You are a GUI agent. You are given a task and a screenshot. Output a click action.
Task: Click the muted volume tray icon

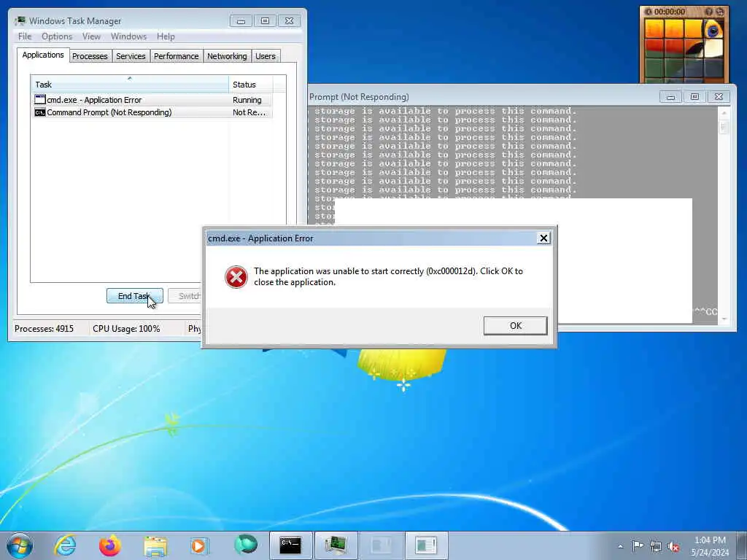pos(673,546)
